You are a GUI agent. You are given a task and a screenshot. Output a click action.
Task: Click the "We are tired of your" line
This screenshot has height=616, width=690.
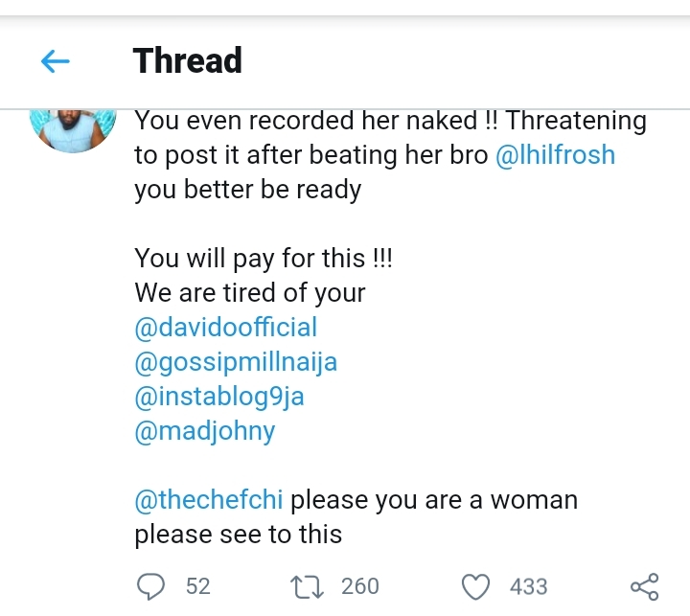click(250, 293)
